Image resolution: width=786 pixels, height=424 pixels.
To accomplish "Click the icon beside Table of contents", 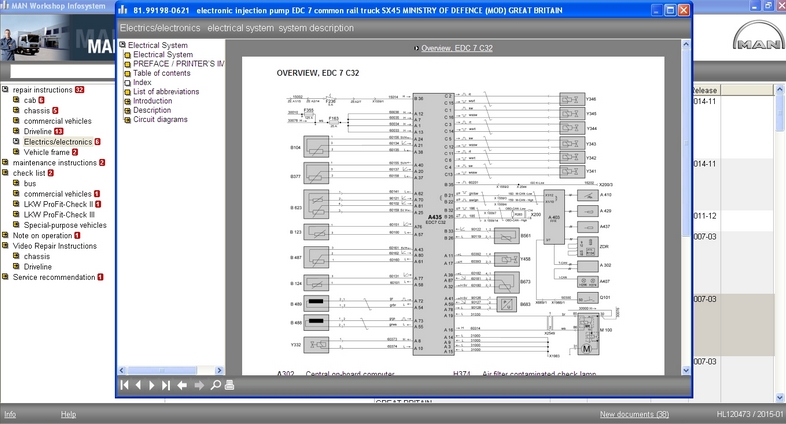I will tap(127, 73).
